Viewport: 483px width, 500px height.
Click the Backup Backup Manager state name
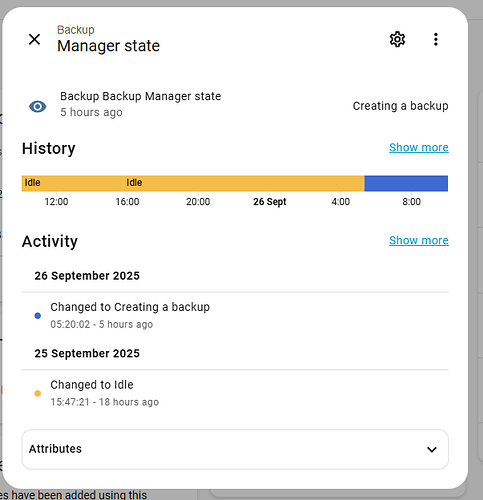[x=140, y=96]
